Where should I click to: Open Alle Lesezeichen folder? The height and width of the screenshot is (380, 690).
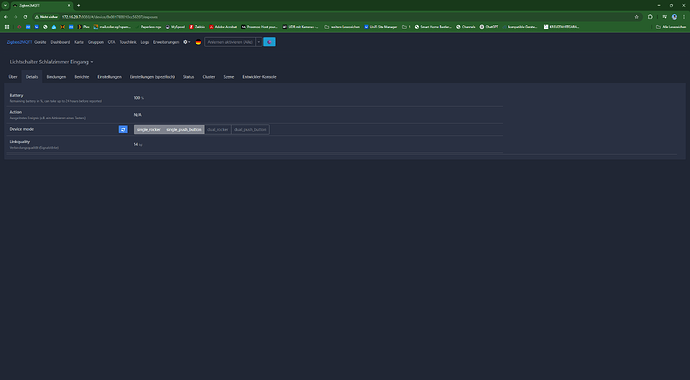[x=671, y=27]
